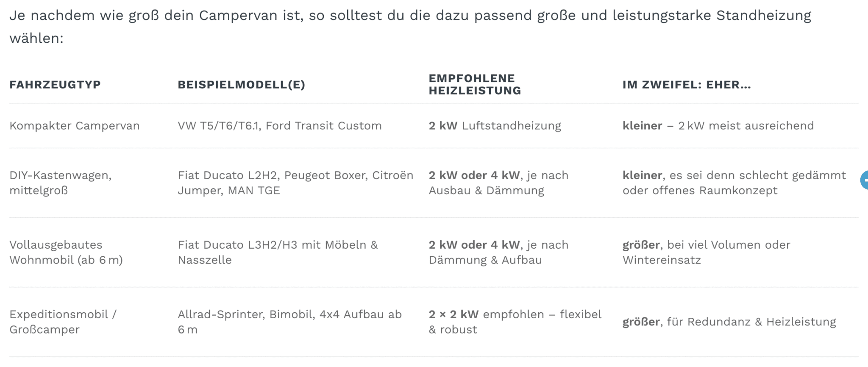
Task: Click the Expeditionsmobil / Großcamper cell
Action: tap(63, 322)
